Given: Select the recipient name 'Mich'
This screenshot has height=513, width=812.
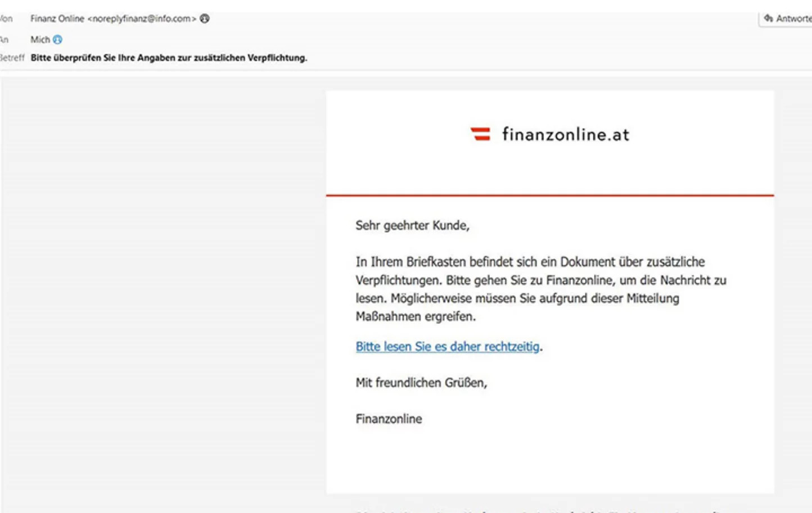Looking at the screenshot, I should [x=40, y=40].
